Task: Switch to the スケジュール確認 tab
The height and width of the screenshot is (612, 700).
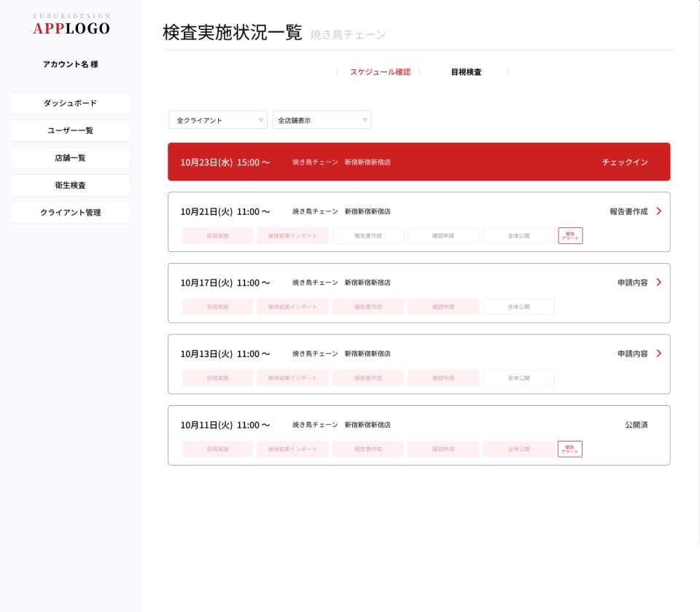Action: (380, 72)
